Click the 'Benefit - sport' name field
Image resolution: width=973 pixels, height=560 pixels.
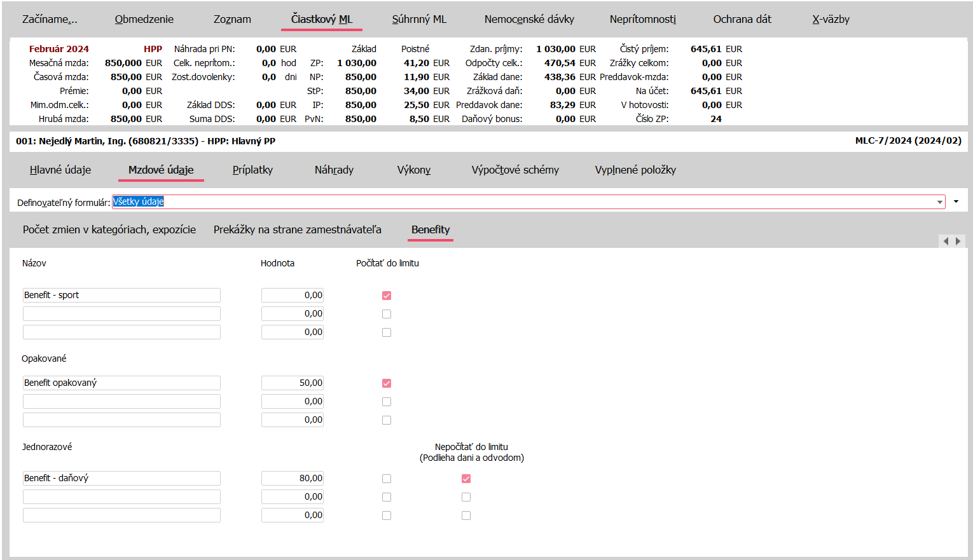tap(121, 295)
